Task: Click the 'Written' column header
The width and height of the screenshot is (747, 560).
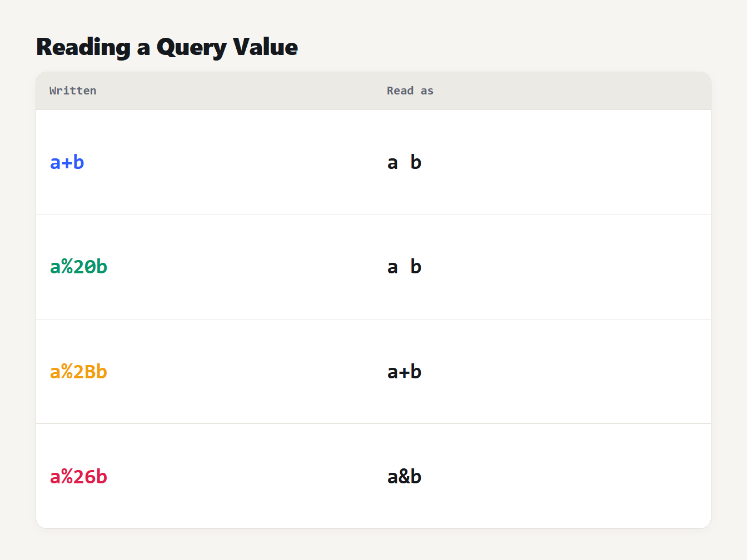Action: 73,91
